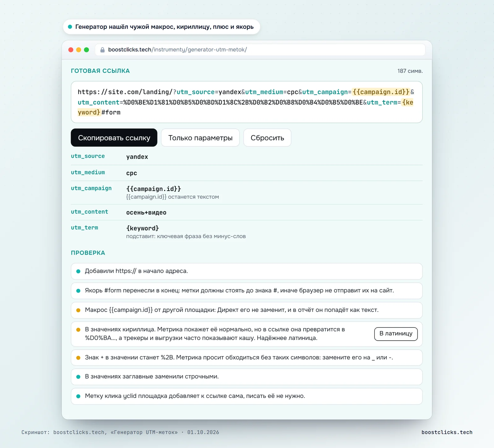
Task: Click hint text останется текстом under utm_campaign
Action: (173, 197)
